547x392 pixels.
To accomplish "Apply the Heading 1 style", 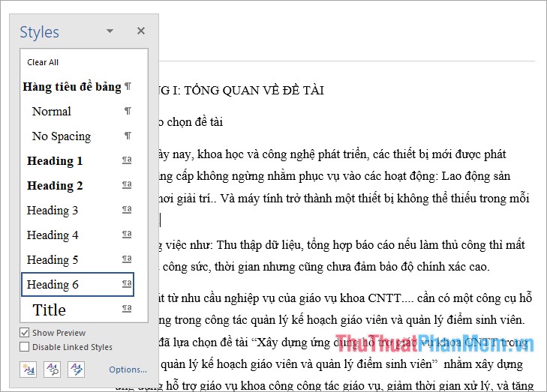I will point(77,160).
